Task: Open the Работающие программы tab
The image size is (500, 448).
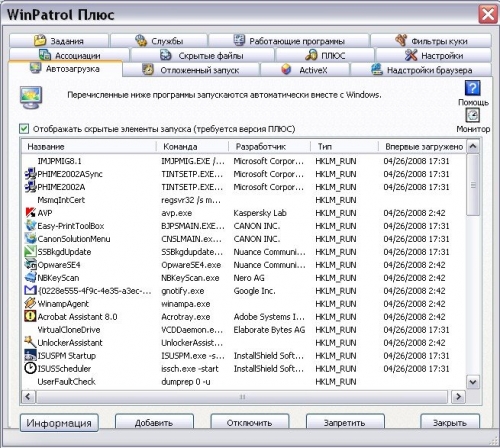Action: 289,41
